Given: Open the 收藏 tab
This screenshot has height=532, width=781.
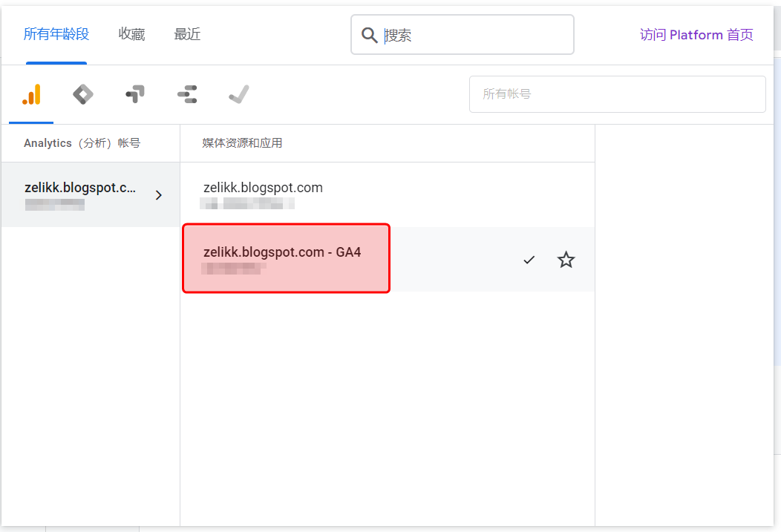Looking at the screenshot, I should tap(131, 34).
